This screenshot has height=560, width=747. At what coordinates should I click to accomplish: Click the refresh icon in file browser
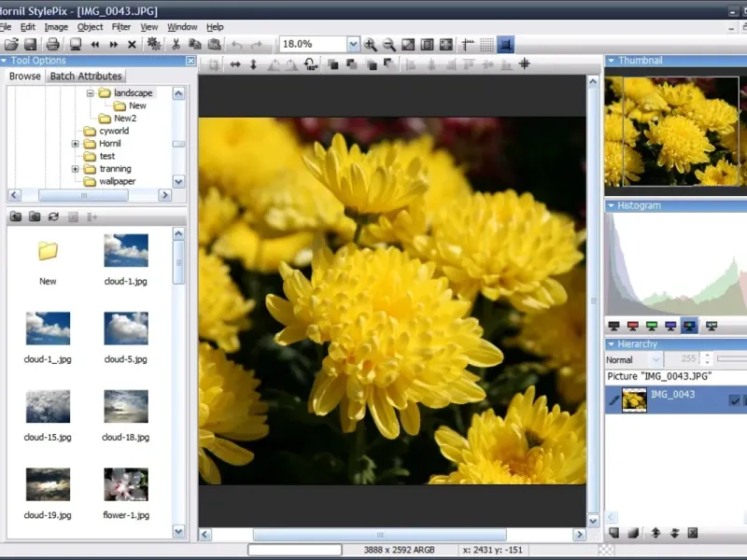53,217
